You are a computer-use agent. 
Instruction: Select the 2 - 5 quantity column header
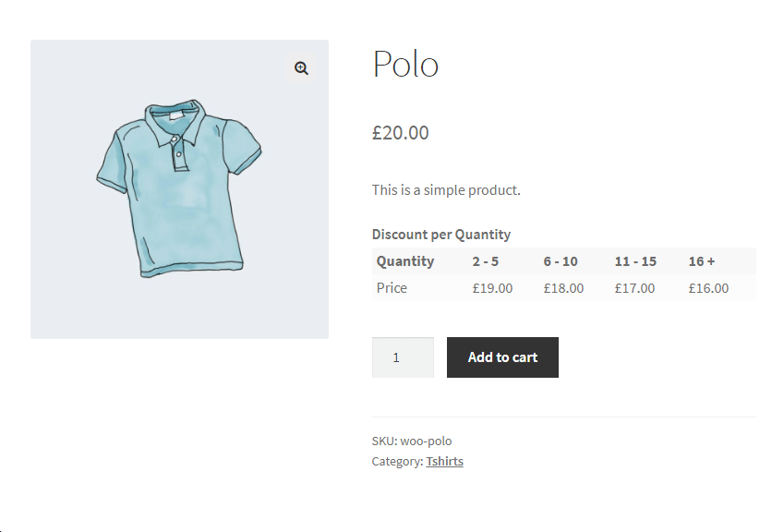[486, 261]
